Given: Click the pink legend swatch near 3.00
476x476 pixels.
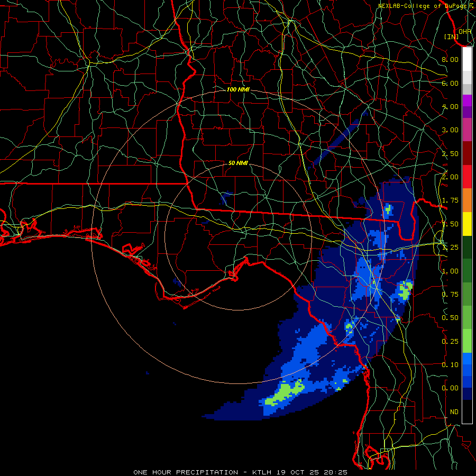Looking at the screenshot, I should click(467, 130).
